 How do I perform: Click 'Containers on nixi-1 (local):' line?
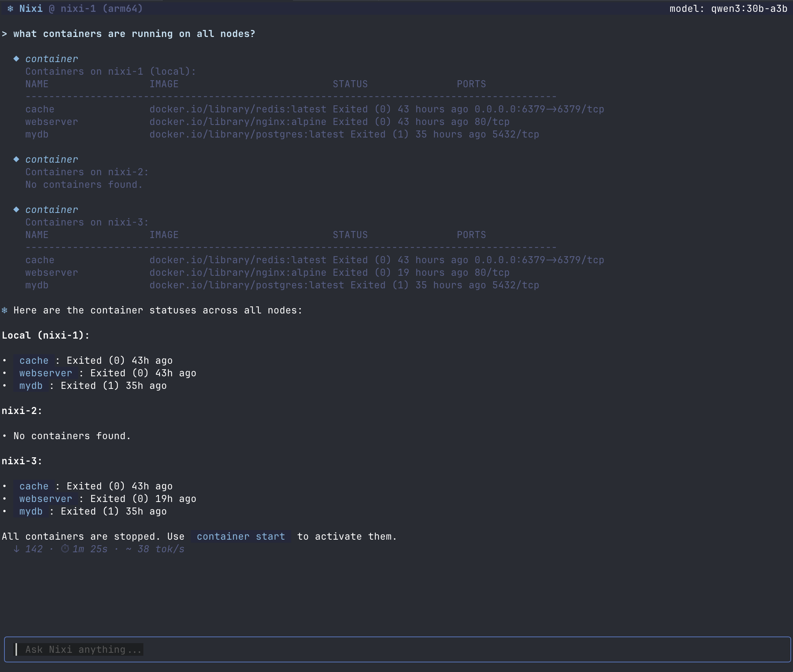click(110, 71)
